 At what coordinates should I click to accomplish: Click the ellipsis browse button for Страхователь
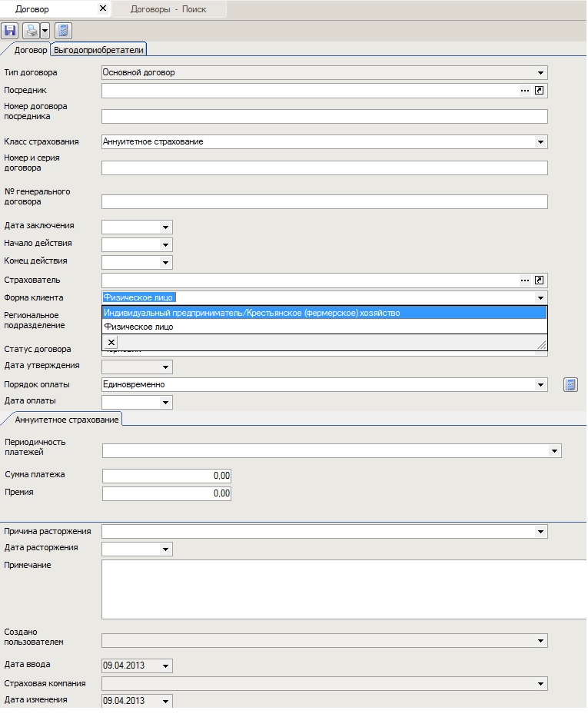(x=525, y=281)
